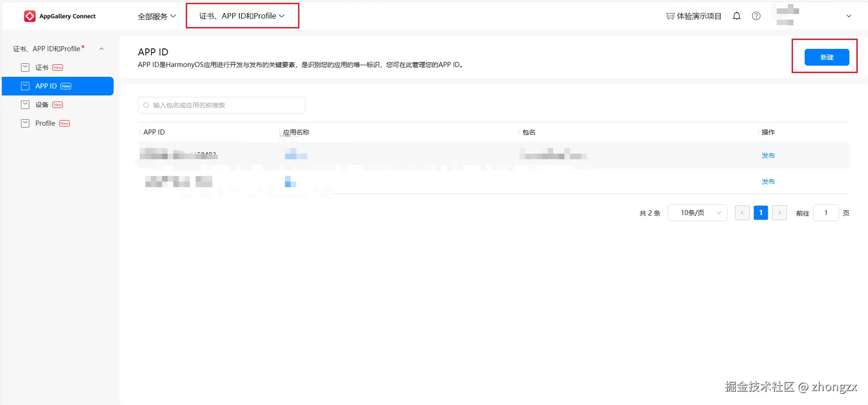Click the user avatar in the header
The image size is (868, 405).
(x=788, y=15)
